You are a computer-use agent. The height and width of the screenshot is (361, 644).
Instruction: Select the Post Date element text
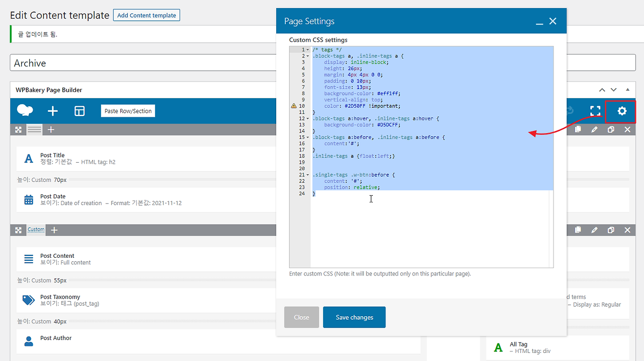pyautogui.click(x=53, y=196)
